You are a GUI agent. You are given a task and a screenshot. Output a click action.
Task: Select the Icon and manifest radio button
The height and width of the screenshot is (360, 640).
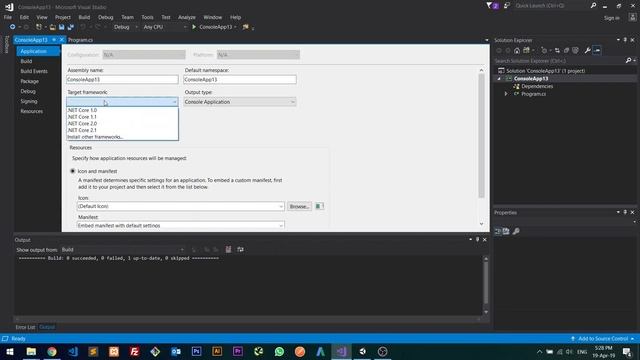[73, 171]
